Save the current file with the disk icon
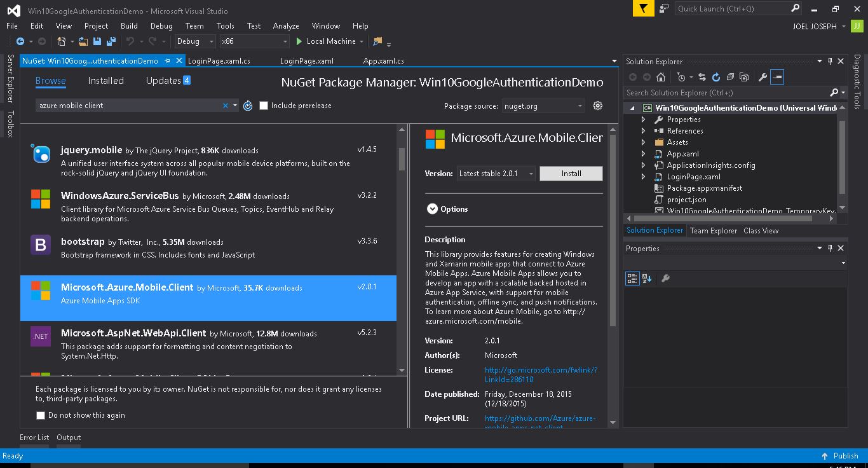868x468 pixels. coord(97,41)
